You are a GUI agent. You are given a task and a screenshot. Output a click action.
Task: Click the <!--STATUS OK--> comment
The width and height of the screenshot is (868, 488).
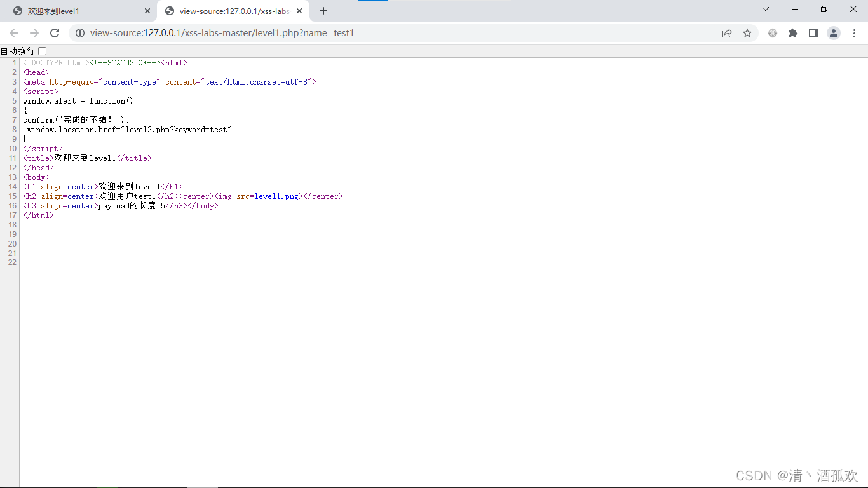click(x=125, y=63)
